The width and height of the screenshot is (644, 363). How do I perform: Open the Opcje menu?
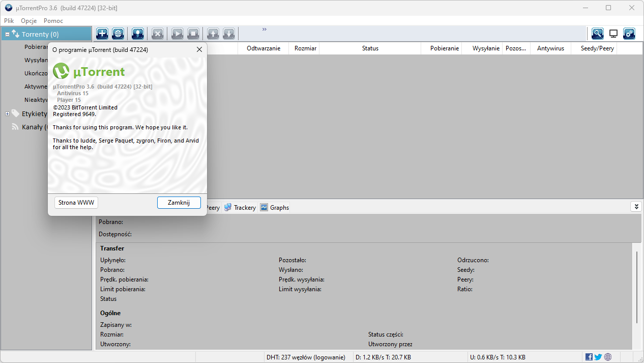[29, 21]
